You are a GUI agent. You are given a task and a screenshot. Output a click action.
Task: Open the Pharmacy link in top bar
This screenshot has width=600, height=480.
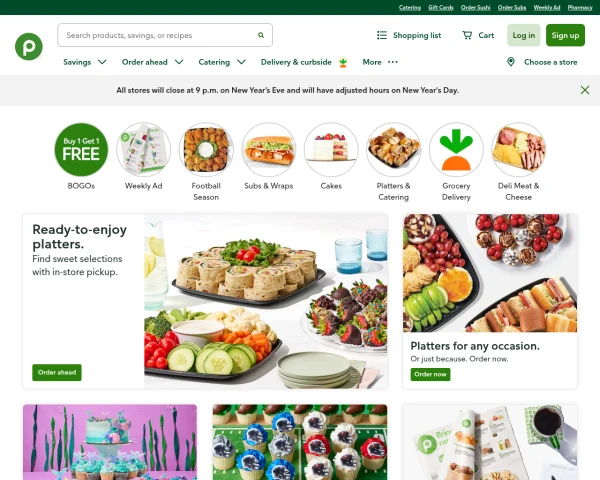pos(580,8)
